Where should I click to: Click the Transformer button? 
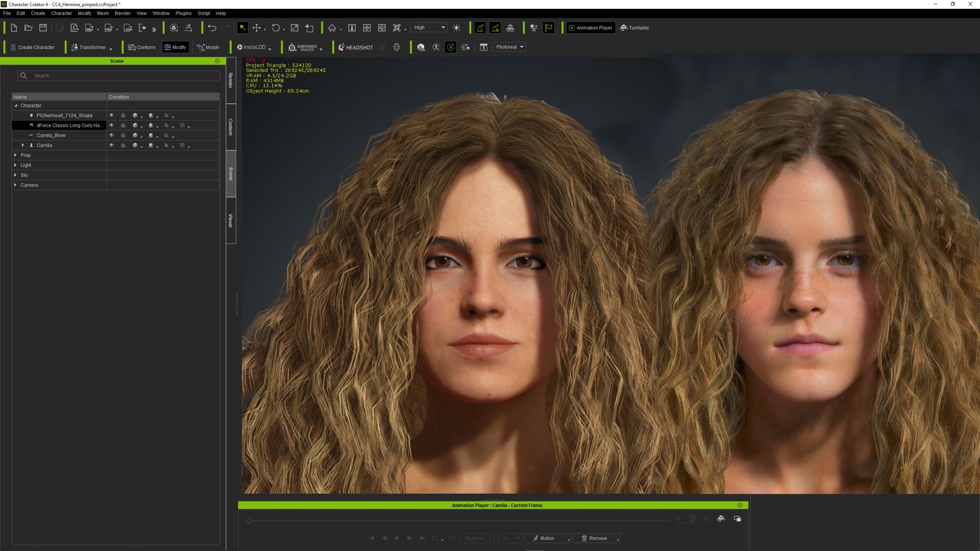91,48
